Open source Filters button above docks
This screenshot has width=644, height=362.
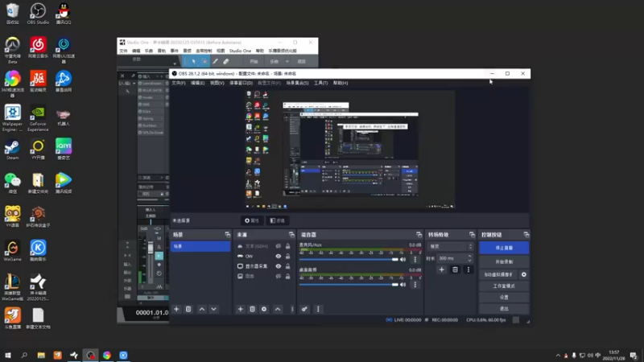coord(278,220)
